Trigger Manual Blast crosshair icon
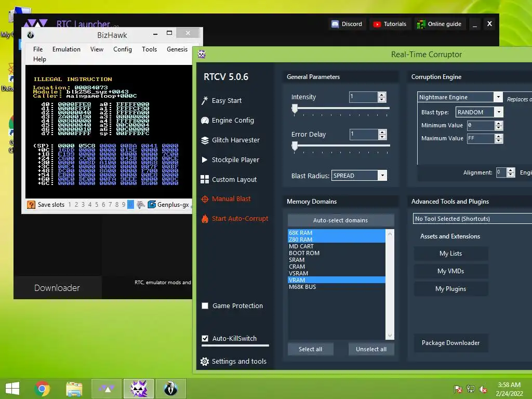The height and width of the screenshot is (399, 532). 205,199
